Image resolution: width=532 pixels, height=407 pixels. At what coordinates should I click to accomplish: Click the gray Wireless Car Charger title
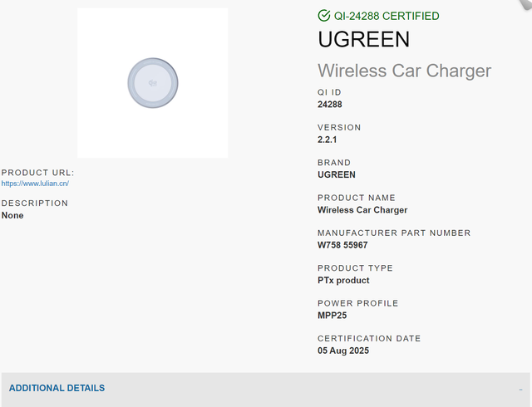point(405,71)
